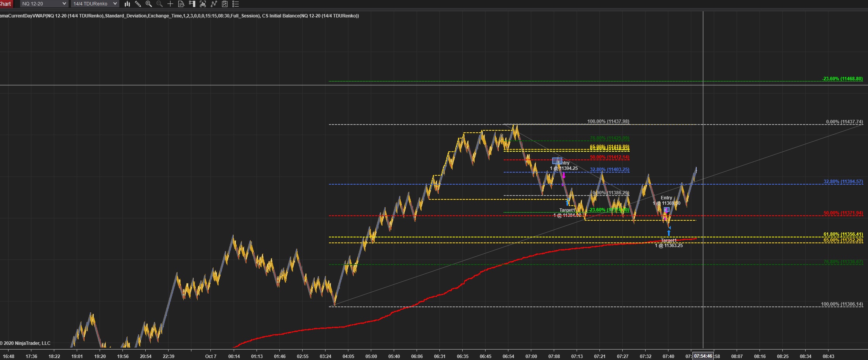Click the 32.80% (11394.57) Fibonacci label
The height and width of the screenshot is (360, 868).
(x=843, y=182)
